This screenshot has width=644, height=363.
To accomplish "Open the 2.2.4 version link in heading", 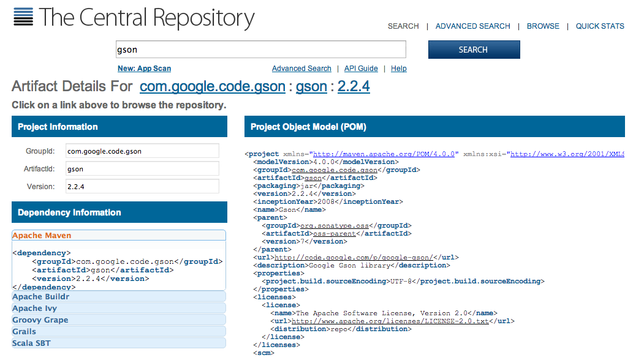I will pyautogui.click(x=354, y=86).
